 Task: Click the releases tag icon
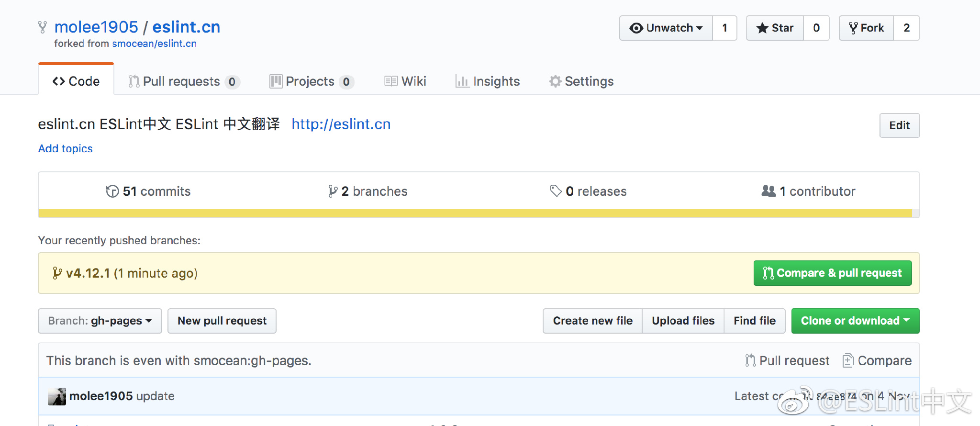click(556, 191)
